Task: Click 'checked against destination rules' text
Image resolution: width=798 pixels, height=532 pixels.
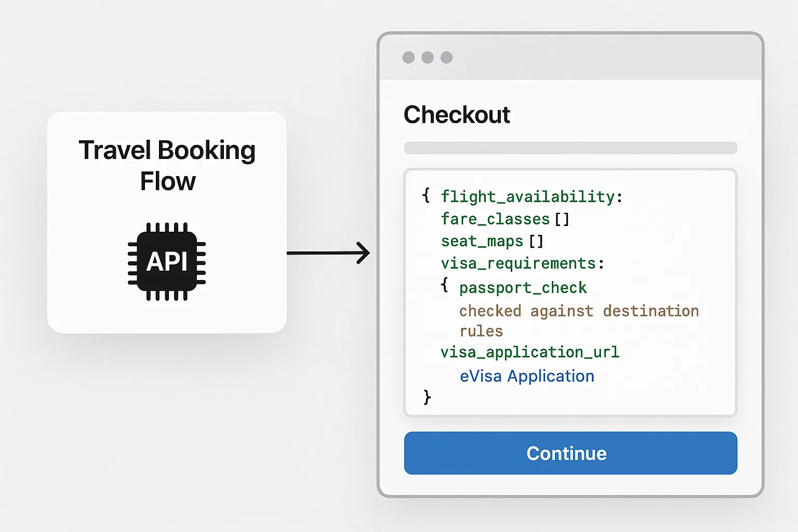Action: coord(579,321)
